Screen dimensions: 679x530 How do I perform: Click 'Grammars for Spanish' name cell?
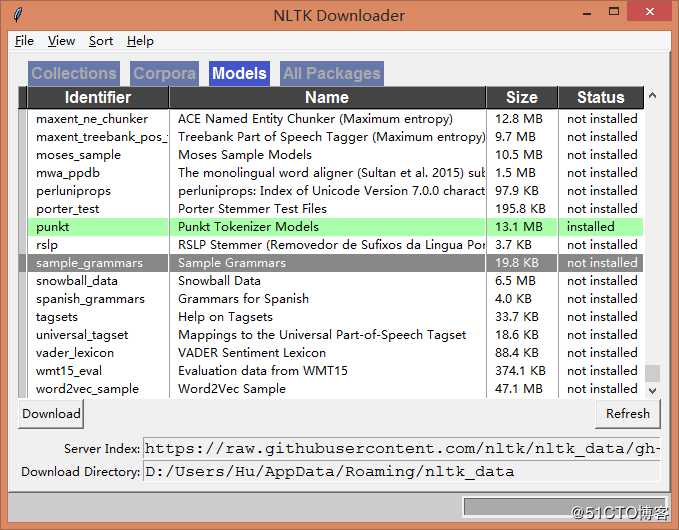[243, 299]
